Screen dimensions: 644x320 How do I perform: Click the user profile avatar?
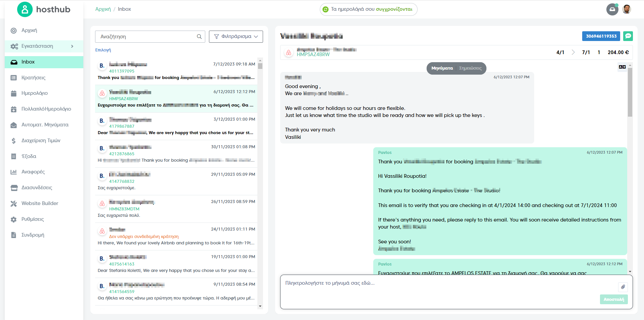coord(627,9)
